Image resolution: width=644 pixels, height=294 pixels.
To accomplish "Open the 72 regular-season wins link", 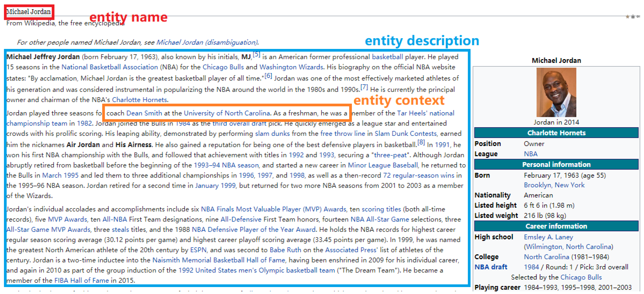I will (x=419, y=175).
